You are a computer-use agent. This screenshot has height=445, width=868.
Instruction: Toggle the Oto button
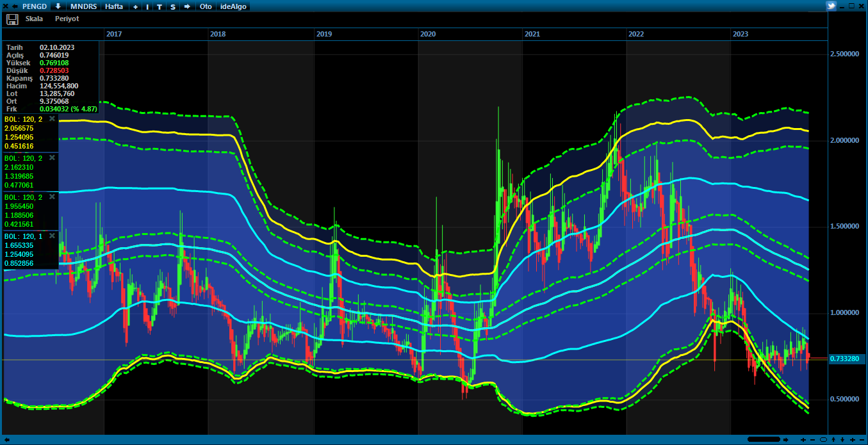tap(206, 6)
